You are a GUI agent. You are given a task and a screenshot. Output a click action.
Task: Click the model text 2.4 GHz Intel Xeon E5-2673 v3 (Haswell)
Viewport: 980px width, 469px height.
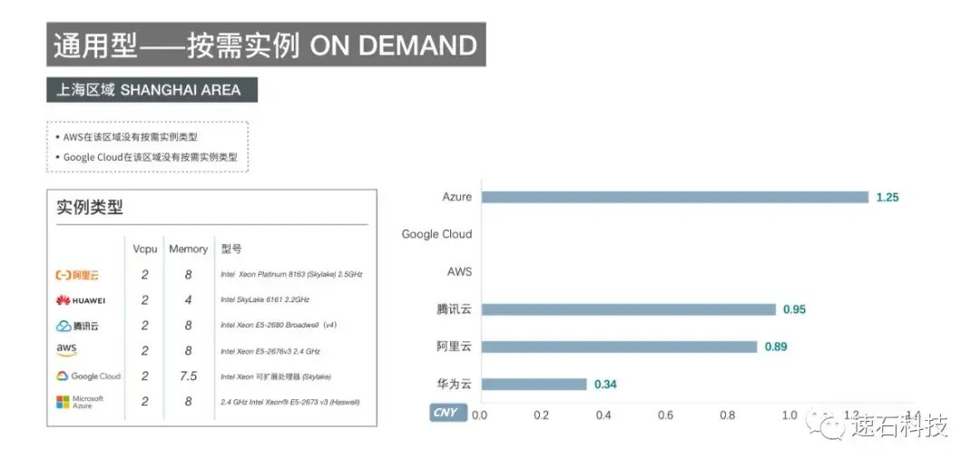(x=290, y=402)
